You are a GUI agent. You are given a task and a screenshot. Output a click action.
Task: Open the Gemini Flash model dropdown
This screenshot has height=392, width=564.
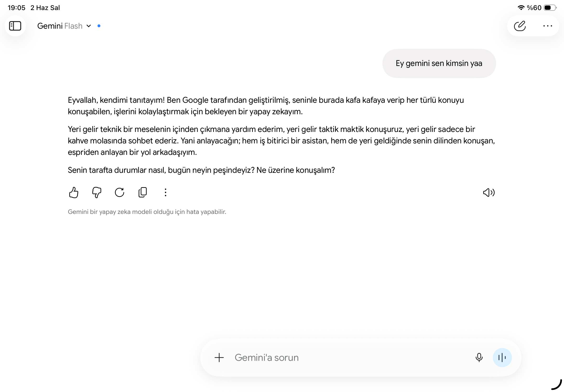pyautogui.click(x=64, y=26)
